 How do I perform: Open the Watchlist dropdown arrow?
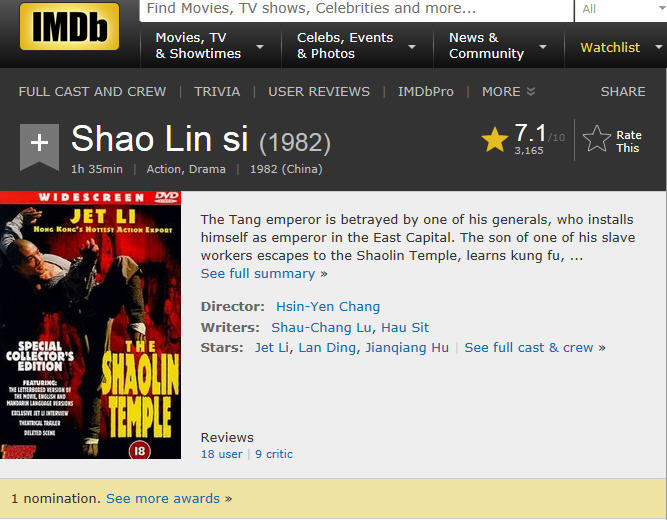659,47
